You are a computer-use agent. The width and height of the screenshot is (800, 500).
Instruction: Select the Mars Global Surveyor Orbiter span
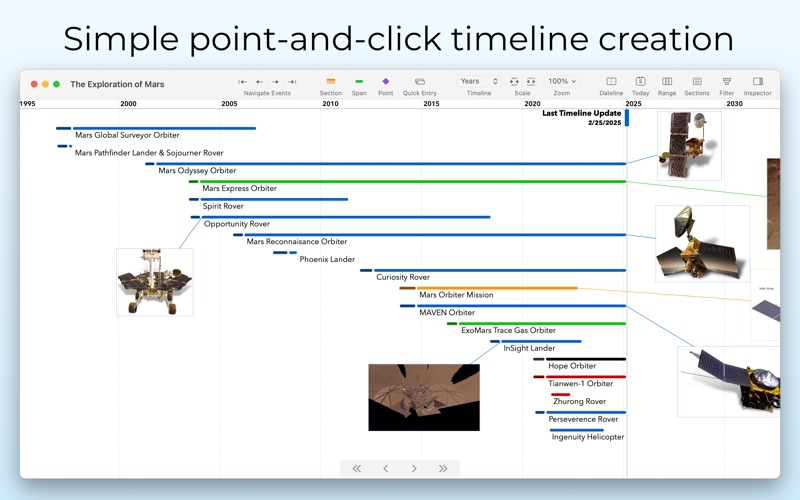point(164,129)
